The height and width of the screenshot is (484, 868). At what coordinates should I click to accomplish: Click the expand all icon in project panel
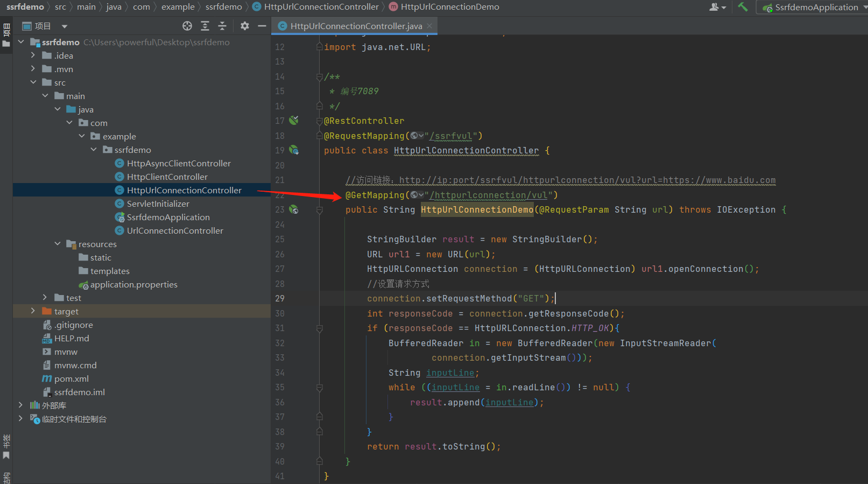pyautogui.click(x=205, y=26)
